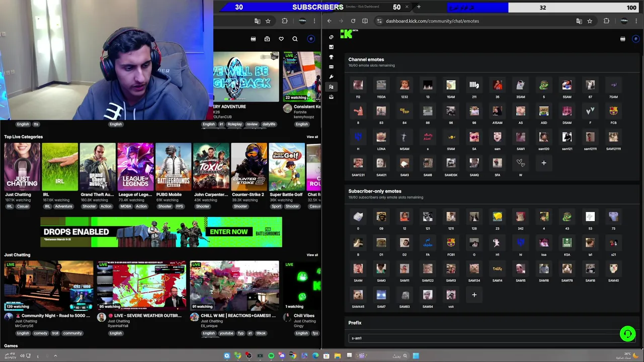The height and width of the screenshot is (362, 644).
Task: Click View all beside the Just Chatting section
Action: point(312,255)
